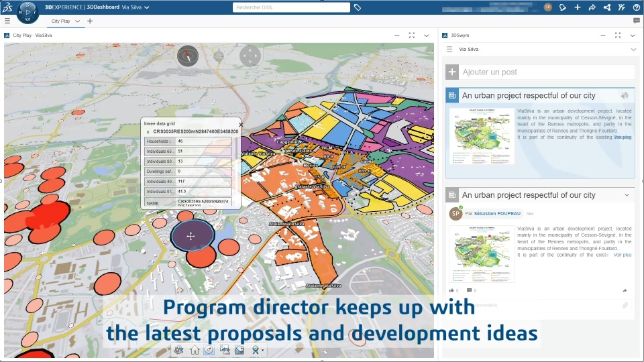Click the attachment paperclip in the comment box
The width and height of the screenshot is (644, 362).
coord(625,306)
